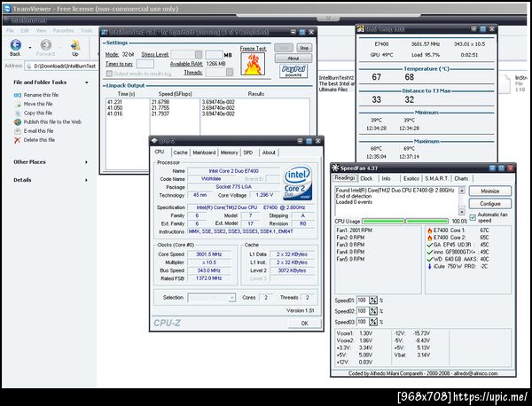Click the Up folder icon in Explorer
Viewport: 532px width, 406px height.
[75, 45]
